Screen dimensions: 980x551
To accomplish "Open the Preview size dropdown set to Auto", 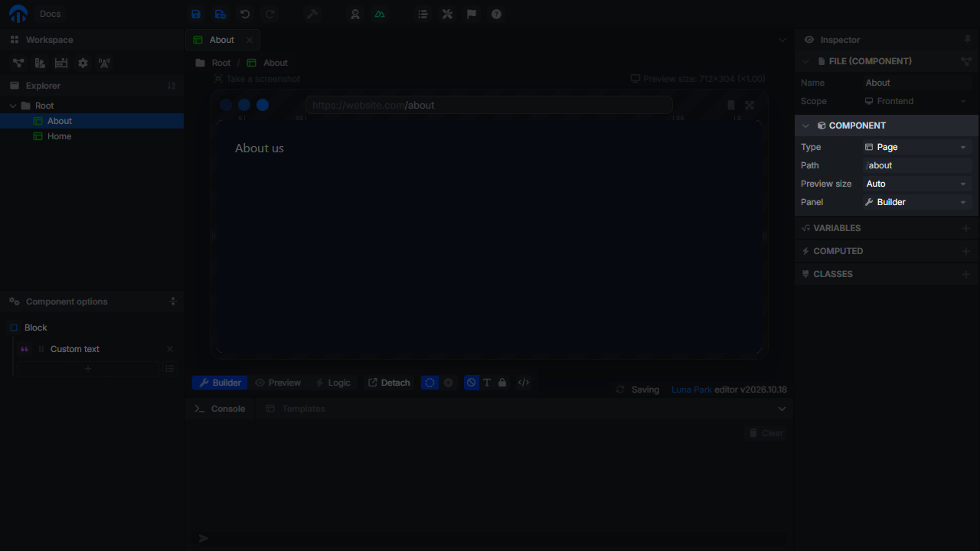I will 917,184.
